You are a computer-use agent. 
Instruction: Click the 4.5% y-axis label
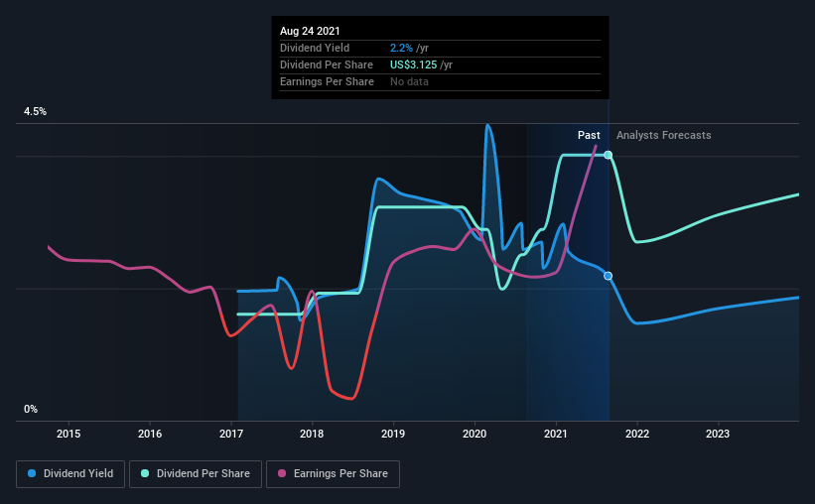(35, 111)
